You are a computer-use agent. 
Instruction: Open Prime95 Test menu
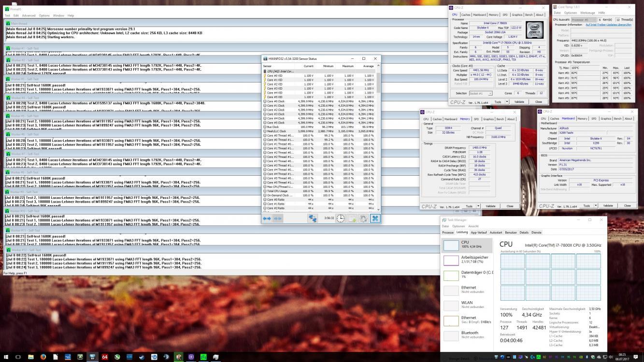(7, 15)
